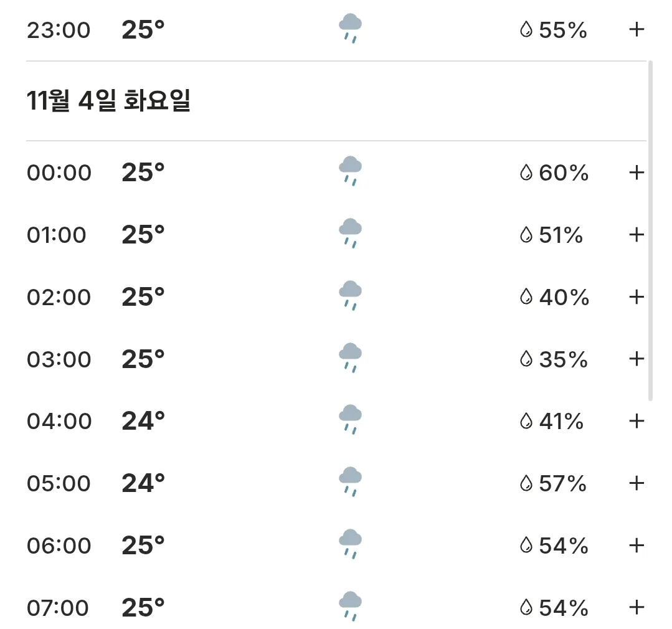Select the rain icon for 02:00
Viewport: 672px width, 629px height.
(x=350, y=295)
